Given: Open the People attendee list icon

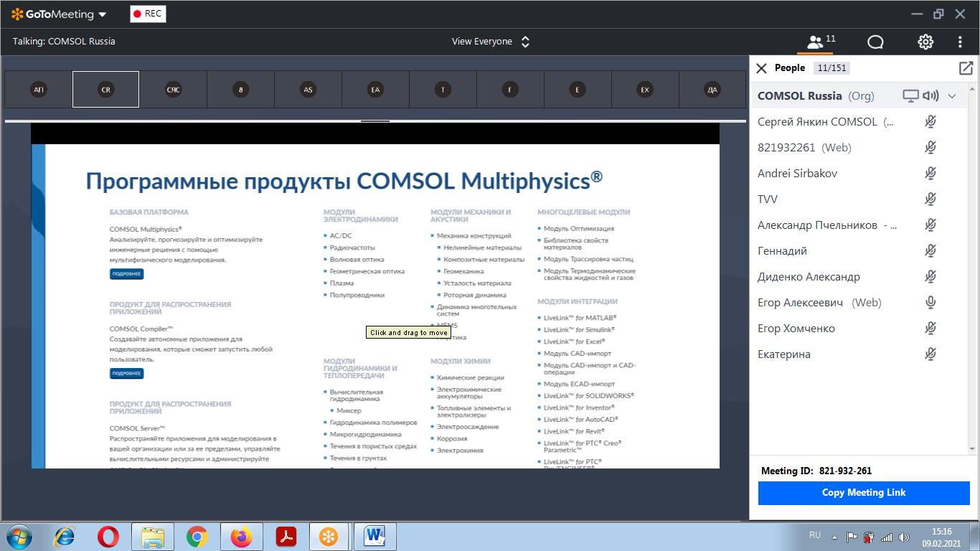Looking at the screenshot, I should 816,42.
